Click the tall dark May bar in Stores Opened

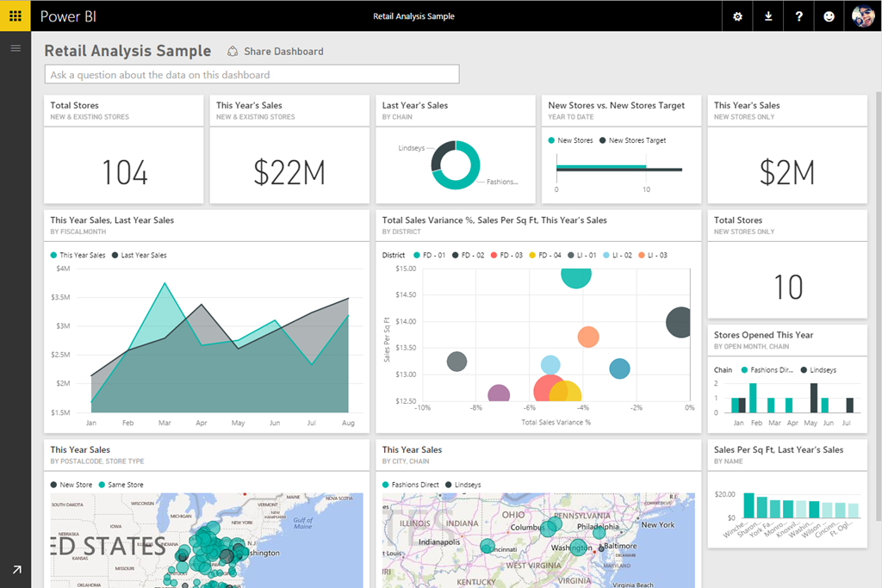813,398
